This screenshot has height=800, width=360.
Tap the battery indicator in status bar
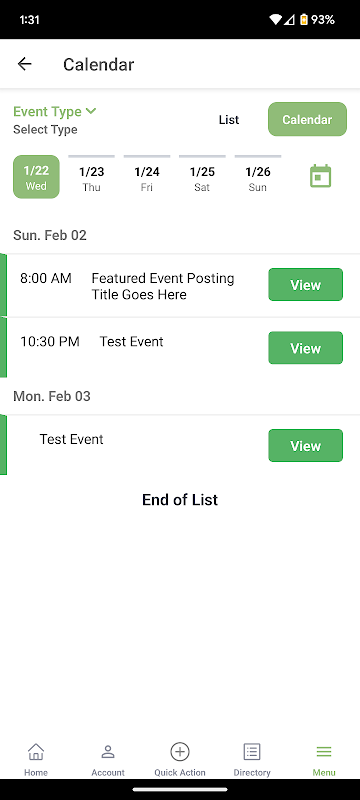[x=304, y=20]
